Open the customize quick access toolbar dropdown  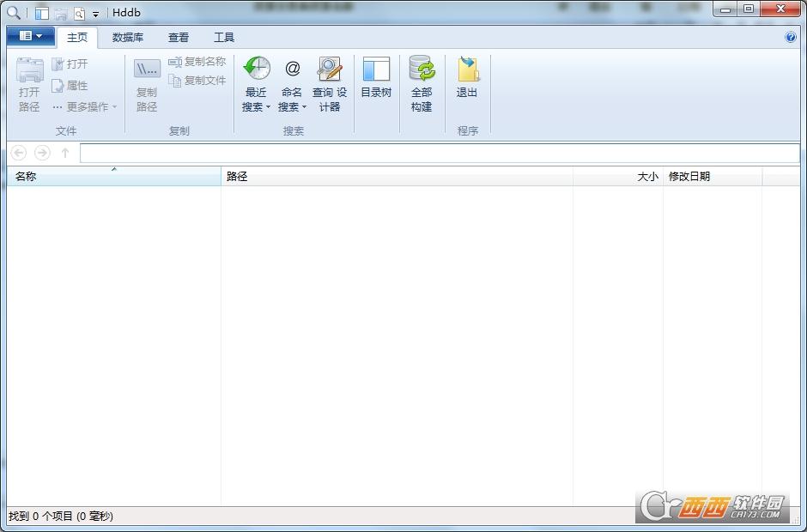pos(96,14)
